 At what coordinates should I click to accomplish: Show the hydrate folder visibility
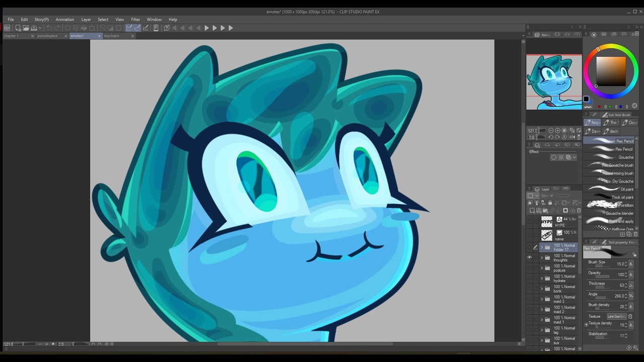coord(529,279)
